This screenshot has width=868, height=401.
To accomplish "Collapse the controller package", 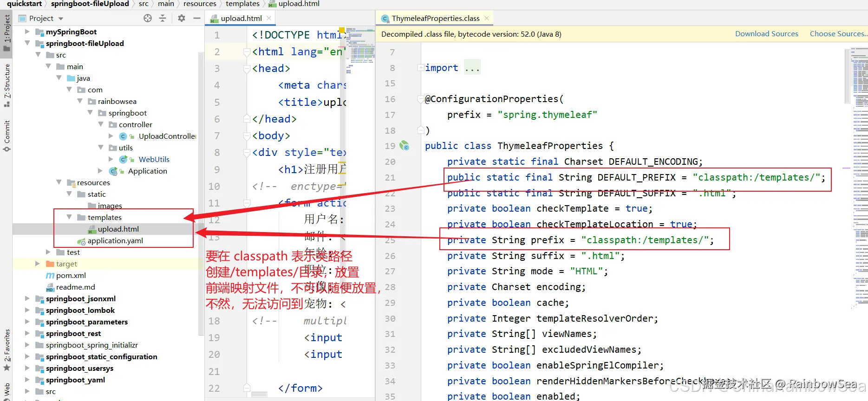I will tap(101, 124).
